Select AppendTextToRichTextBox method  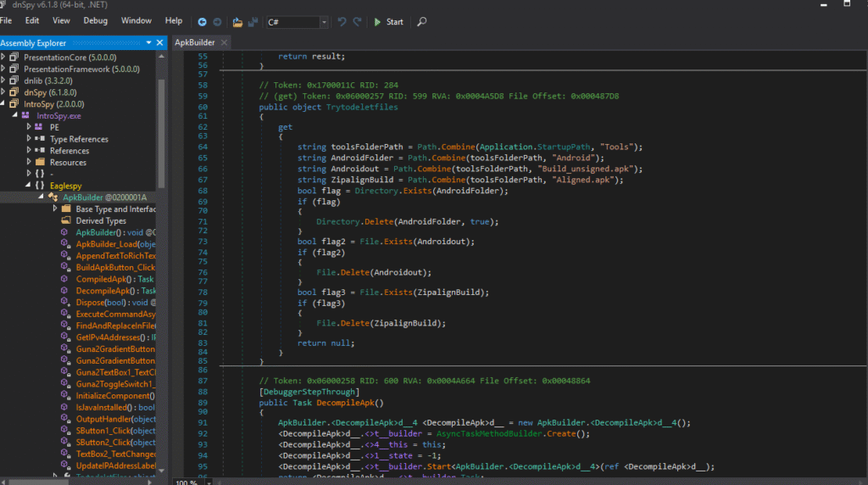[x=115, y=256]
